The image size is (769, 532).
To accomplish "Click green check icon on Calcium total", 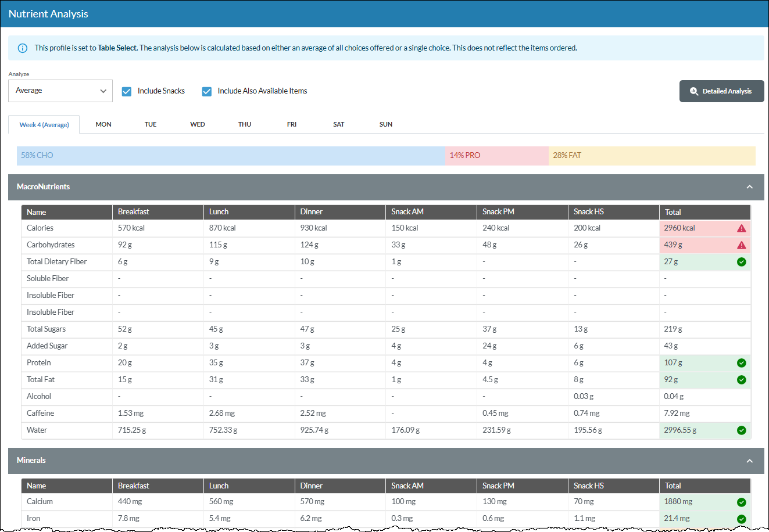I will point(742,502).
